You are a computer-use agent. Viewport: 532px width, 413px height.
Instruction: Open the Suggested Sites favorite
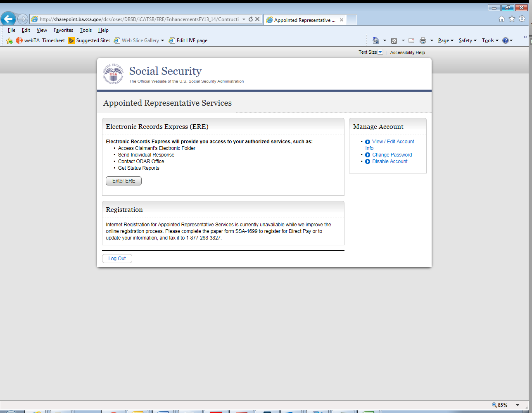90,40
